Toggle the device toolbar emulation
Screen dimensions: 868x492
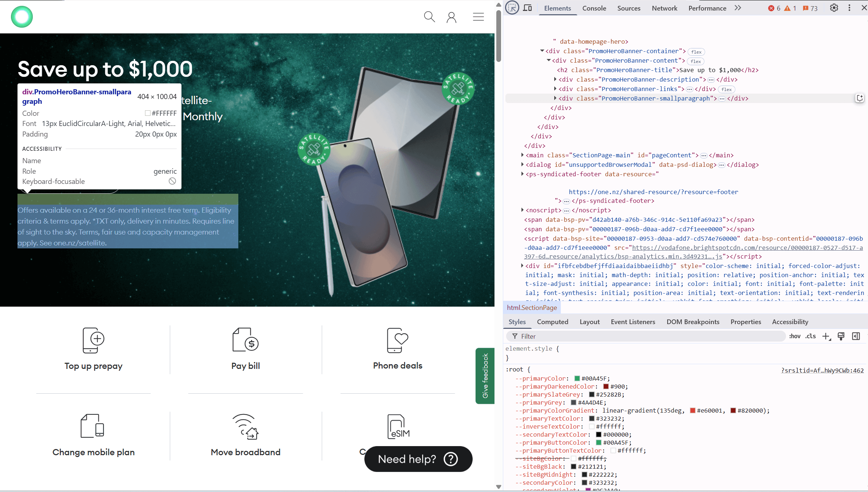point(528,8)
